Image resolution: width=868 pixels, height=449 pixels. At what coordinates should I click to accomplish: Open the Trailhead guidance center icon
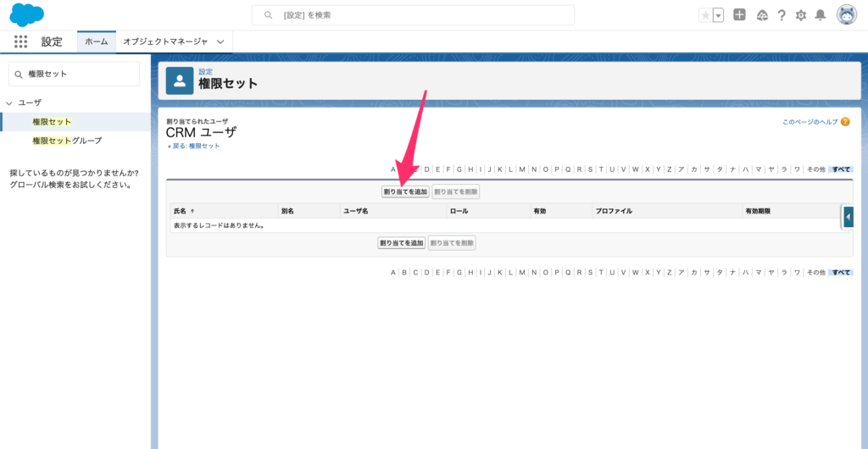[762, 15]
